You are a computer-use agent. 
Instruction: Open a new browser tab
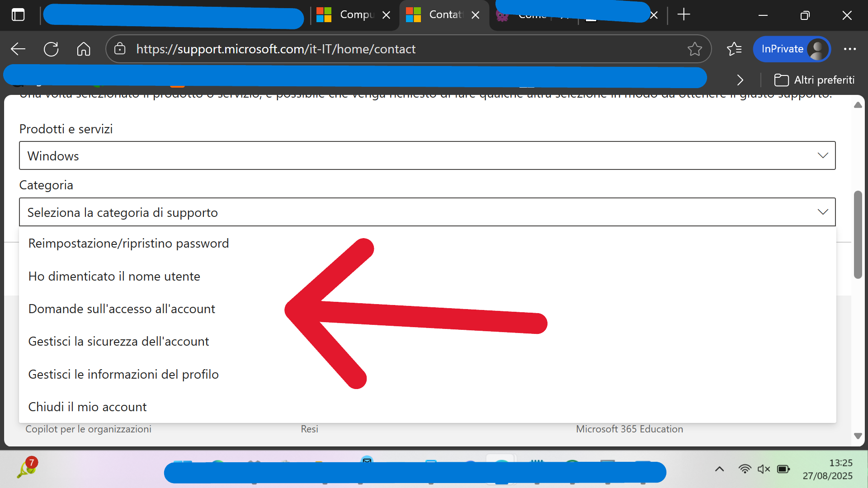tap(684, 15)
